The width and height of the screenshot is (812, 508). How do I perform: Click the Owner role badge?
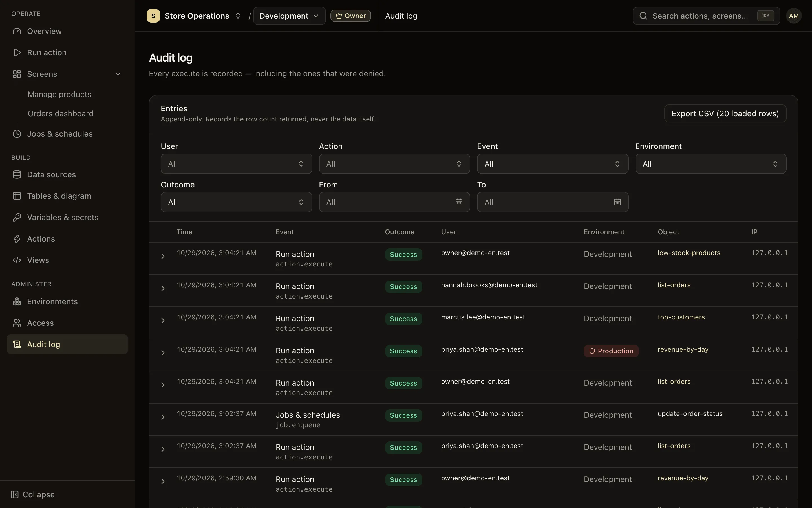click(x=351, y=16)
